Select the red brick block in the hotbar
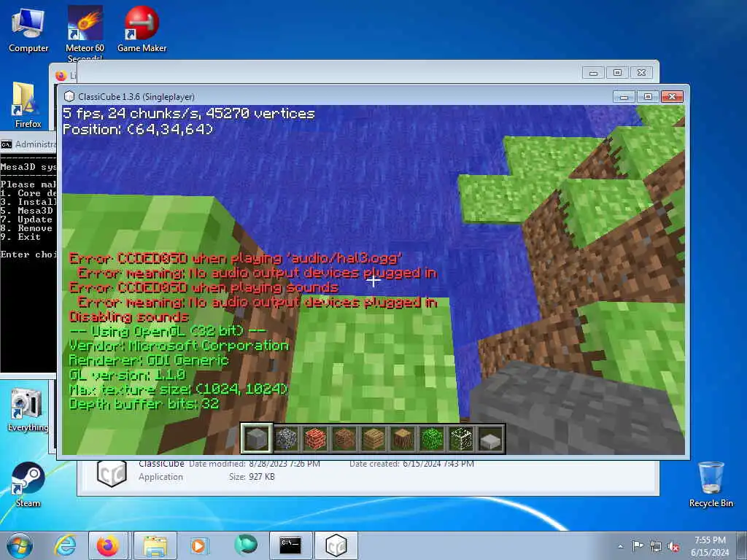Image resolution: width=747 pixels, height=560 pixels. pyautogui.click(x=315, y=438)
